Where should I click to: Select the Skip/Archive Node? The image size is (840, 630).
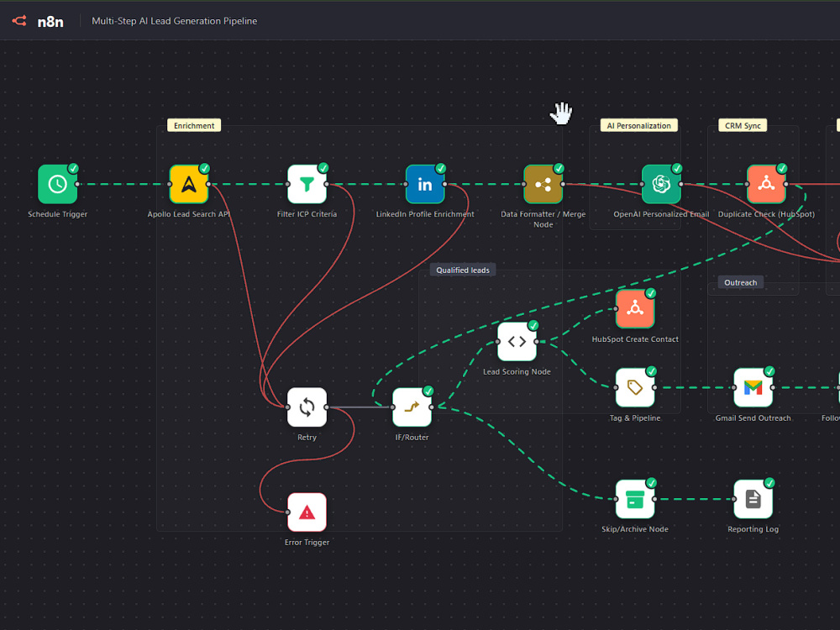[x=635, y=499]
